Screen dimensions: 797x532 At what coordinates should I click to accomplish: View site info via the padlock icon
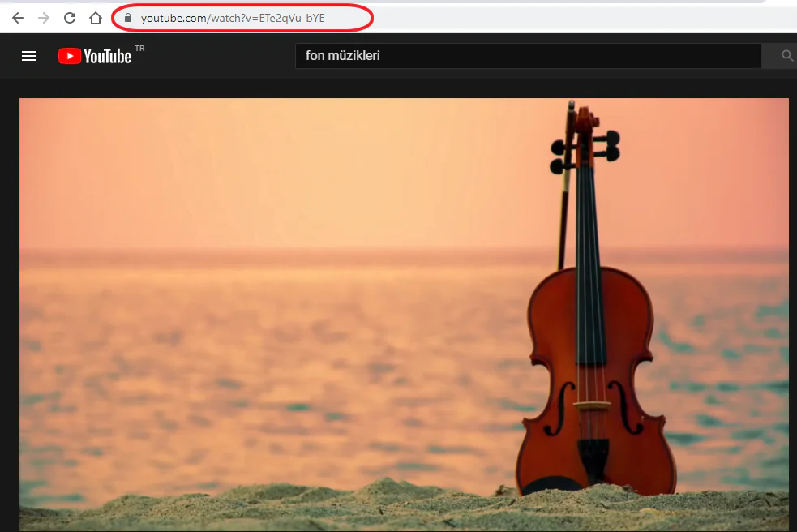[127, 18]
